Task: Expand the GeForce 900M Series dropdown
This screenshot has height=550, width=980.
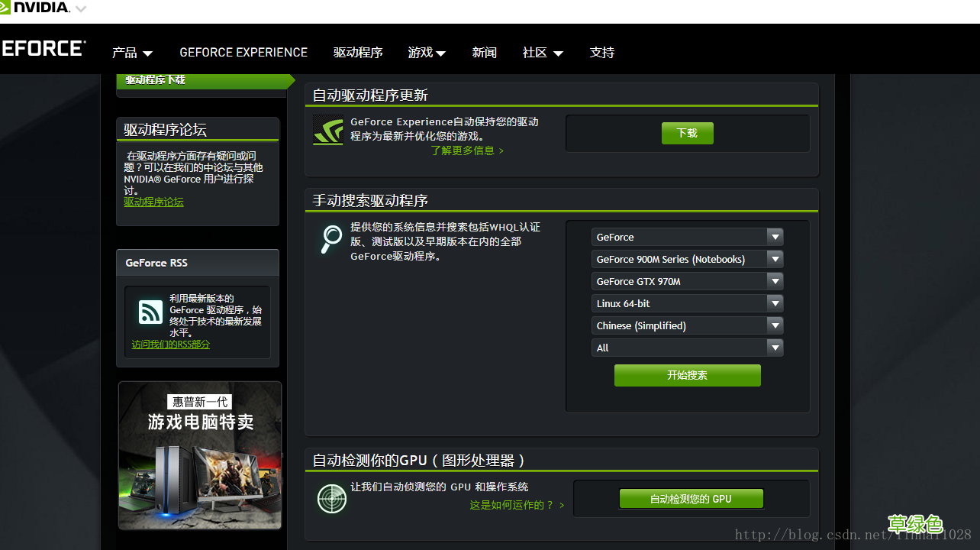Action: pyautogui.click(x=686, y=259)
